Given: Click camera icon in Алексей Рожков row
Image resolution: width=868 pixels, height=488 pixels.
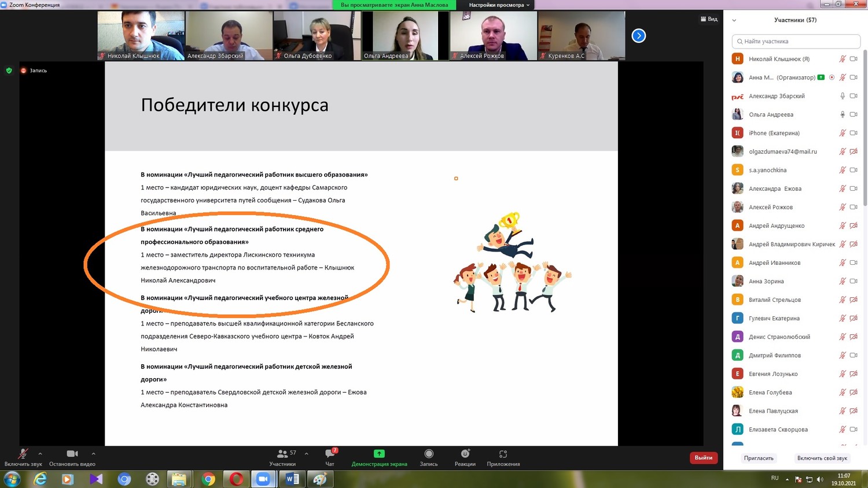Looking at the screenshot, I should pyautogui.click(x=854, y=207).
